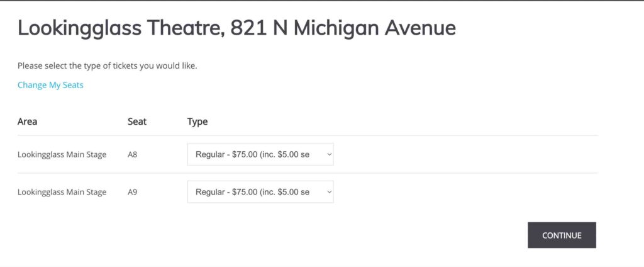This screenshot has width=644, height=267.
Task: Click Lookingglass Main Stage in the A9 row
Action: (x=62, y=192)
